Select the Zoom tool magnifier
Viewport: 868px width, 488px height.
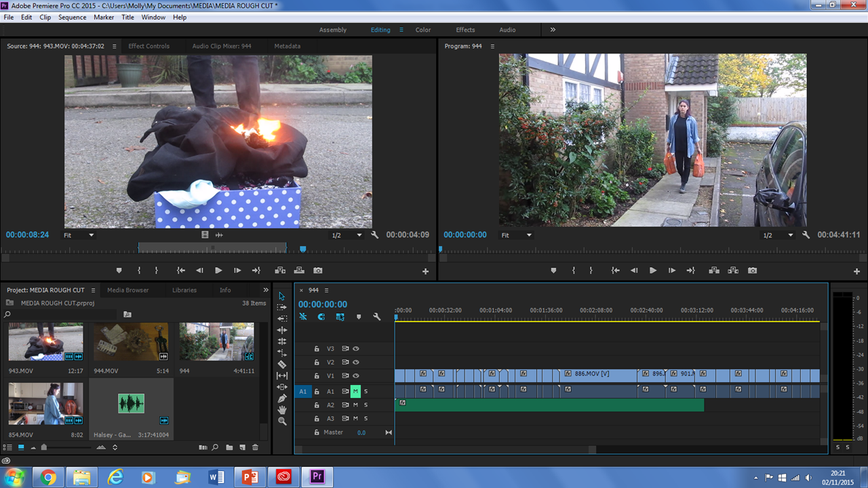(282, 421)
